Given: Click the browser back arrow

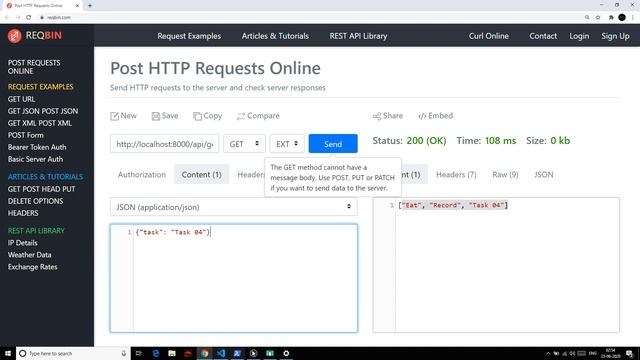Looking at the screenshot, I should pyautogui.click(x=7, y=17).
